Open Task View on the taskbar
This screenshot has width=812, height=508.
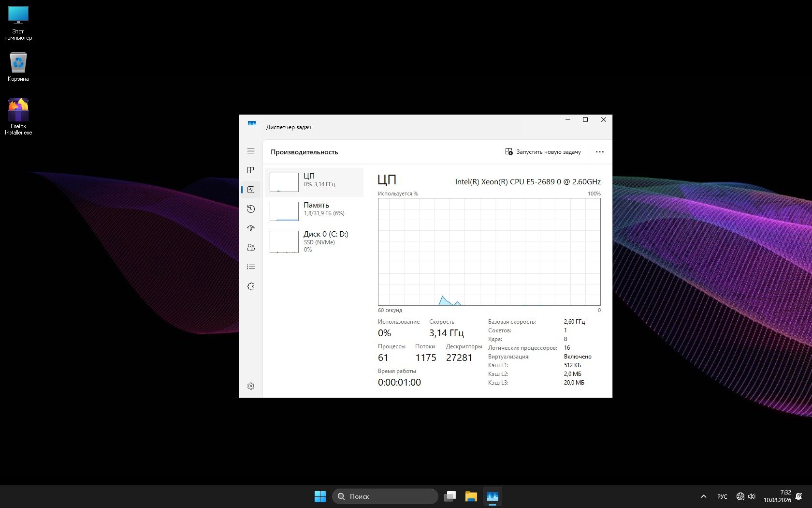pyautogui.click(x=450, y=496)
